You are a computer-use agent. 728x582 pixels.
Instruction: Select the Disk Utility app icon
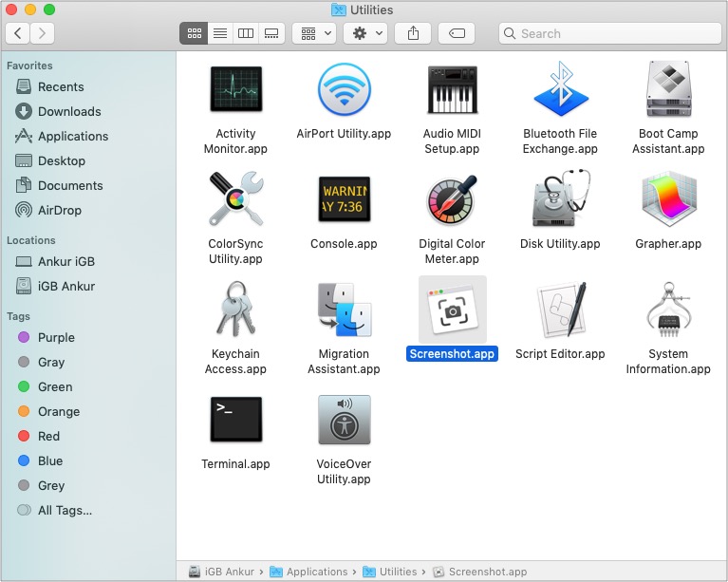click(x=560, y=200)
